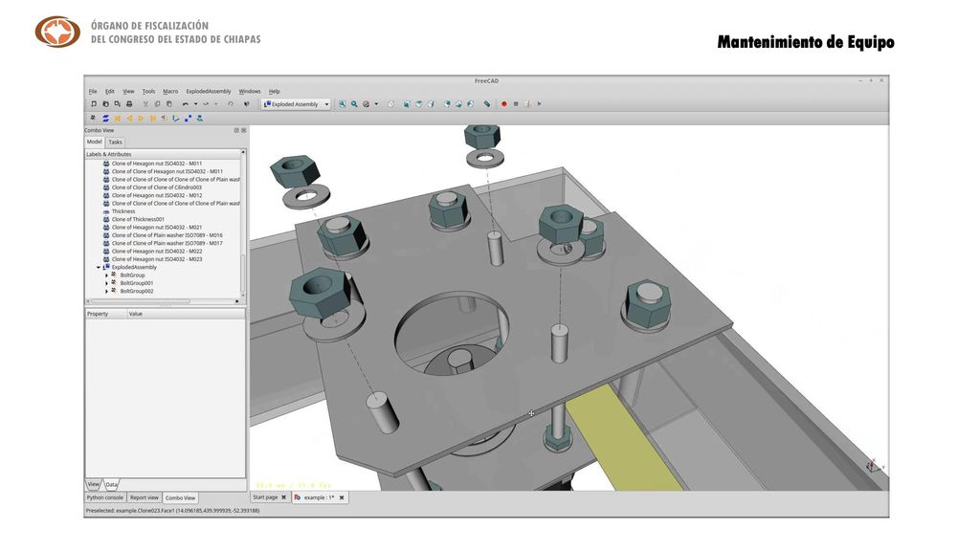Select the Report view panel tab

click(145, 497)
